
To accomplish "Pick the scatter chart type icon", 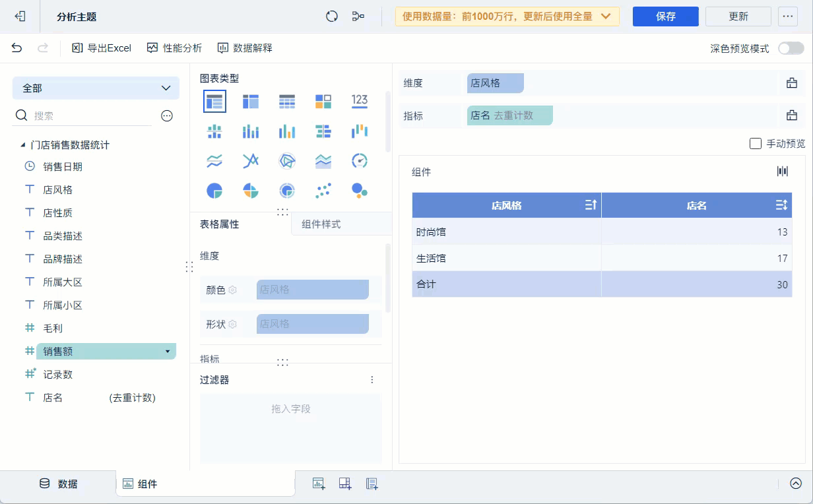I will (323, 190).
